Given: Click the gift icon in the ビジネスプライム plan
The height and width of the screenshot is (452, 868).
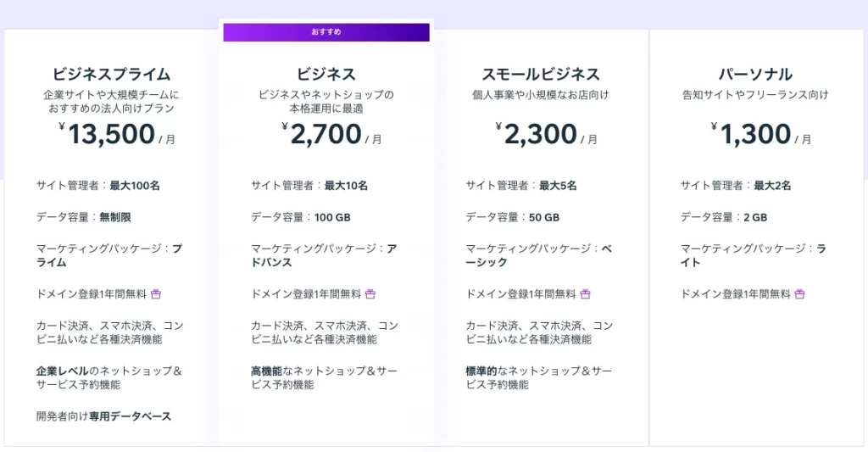Looking at the screenshot, I should 155,294.
